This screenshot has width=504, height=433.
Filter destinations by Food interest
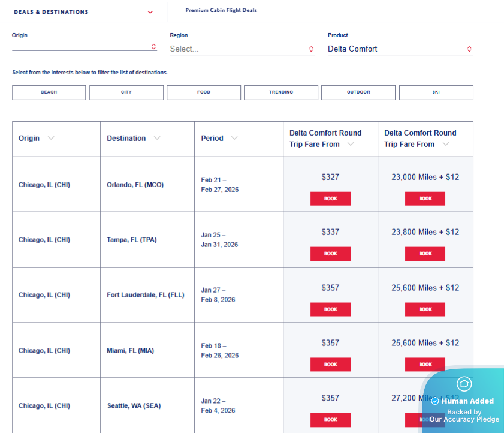[x=204, y=92]
